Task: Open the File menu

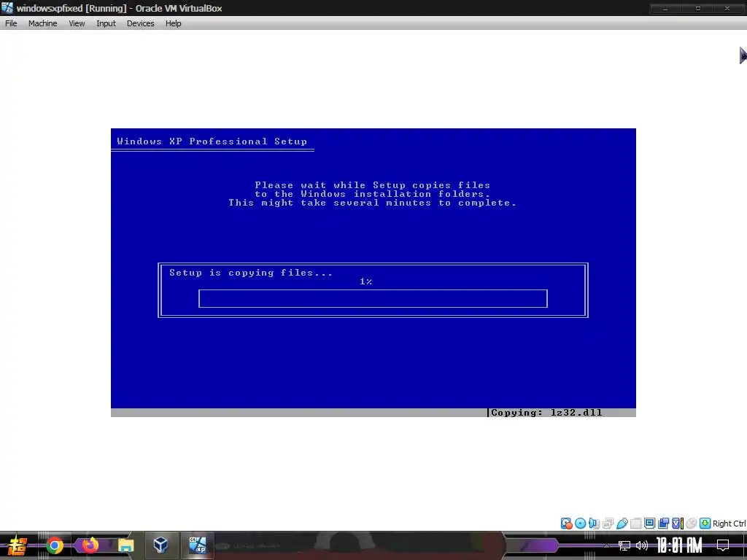Action: [11, 23]
